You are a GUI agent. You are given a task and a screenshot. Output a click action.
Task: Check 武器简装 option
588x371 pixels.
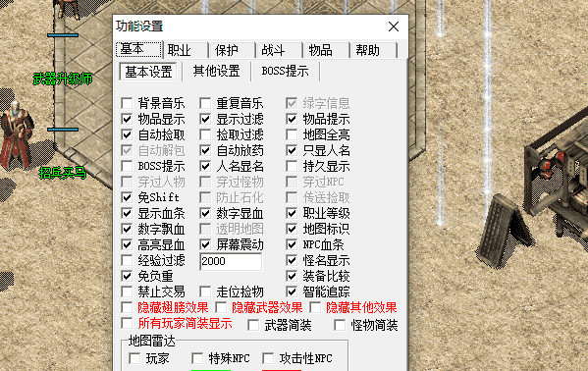(x=253, y=325)
